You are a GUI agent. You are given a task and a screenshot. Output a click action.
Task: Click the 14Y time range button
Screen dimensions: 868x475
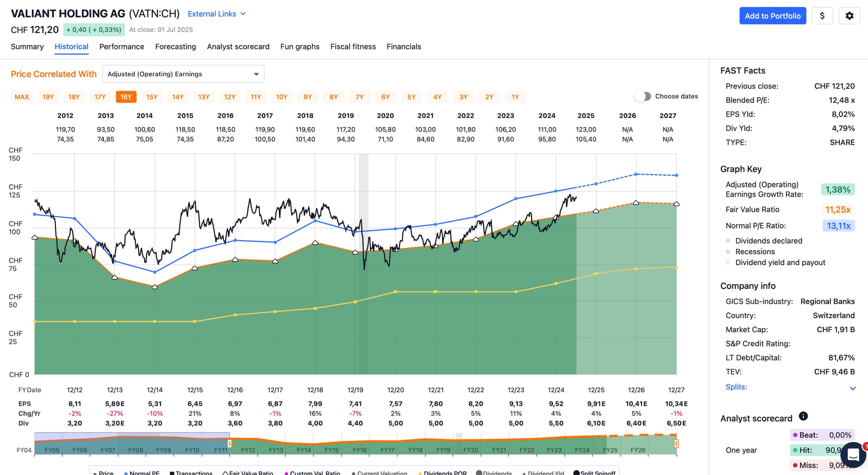pyautogui.click(x=178, y=97)
